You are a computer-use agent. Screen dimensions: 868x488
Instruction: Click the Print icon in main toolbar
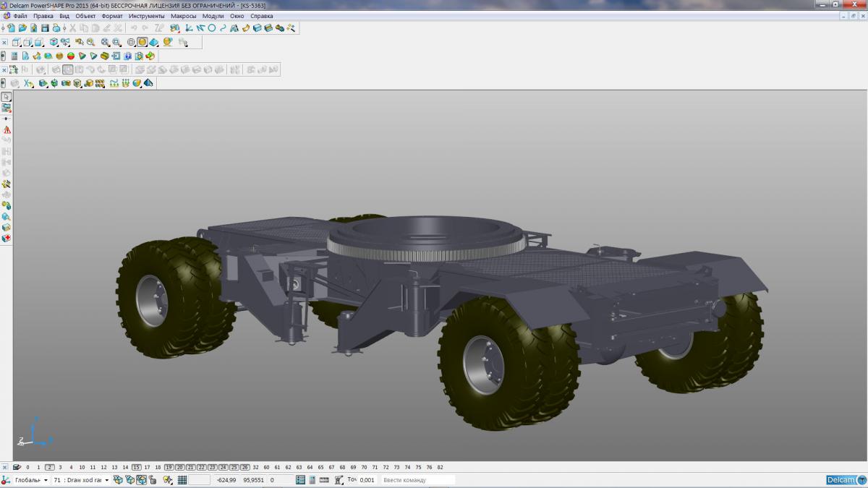tap(56, 27)
